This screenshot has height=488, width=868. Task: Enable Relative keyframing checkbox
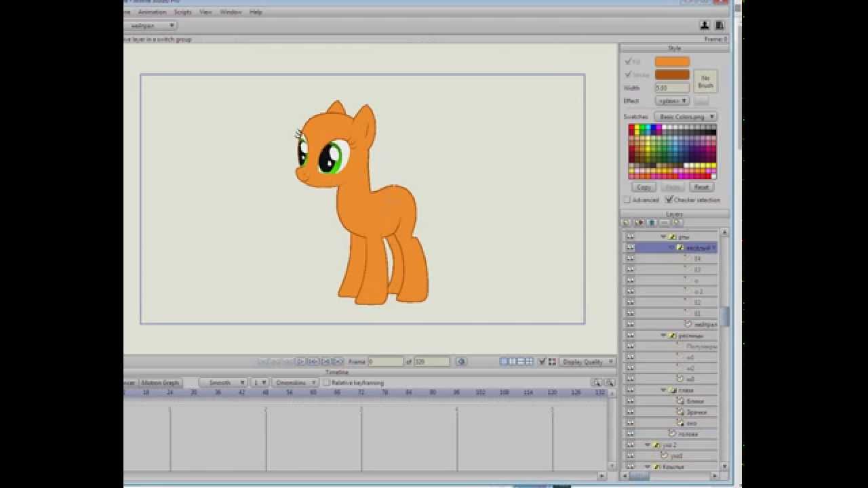point(327,383)
